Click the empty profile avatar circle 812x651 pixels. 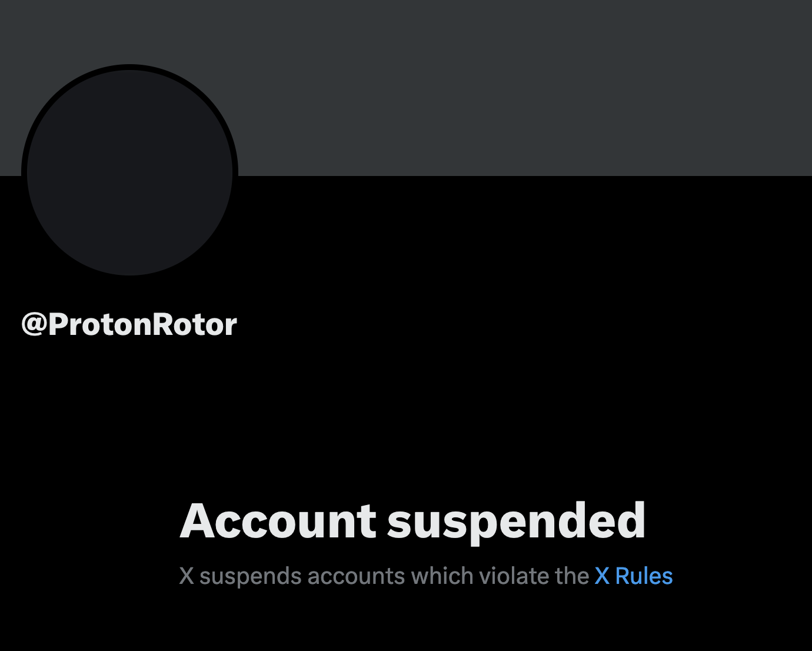(x=129, y=171)
